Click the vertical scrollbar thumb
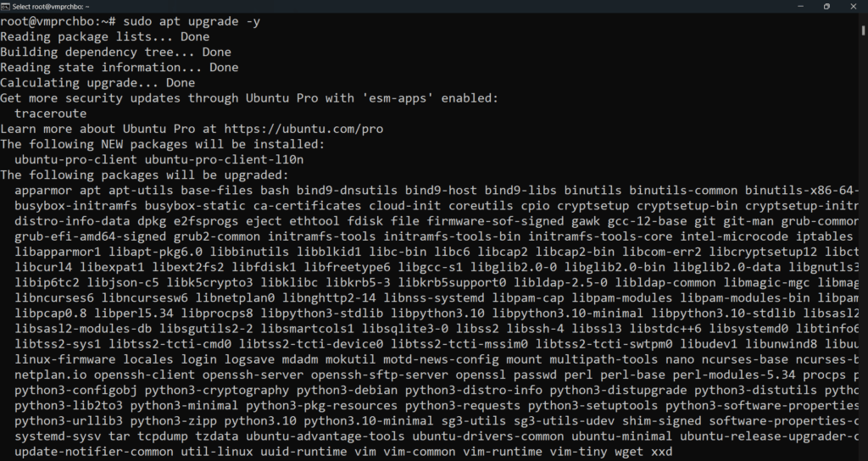 point(864,30)
